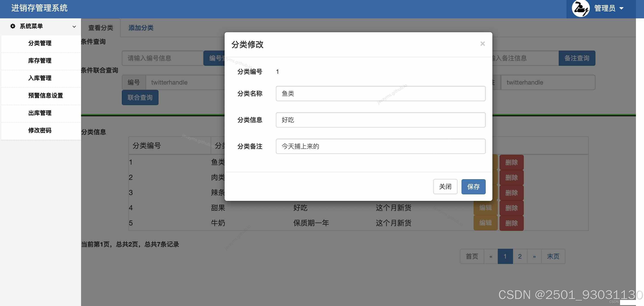This screenshot has height=306, width=644.
Task: Click the 牛奶 name cell
Action: click(218, 223)
